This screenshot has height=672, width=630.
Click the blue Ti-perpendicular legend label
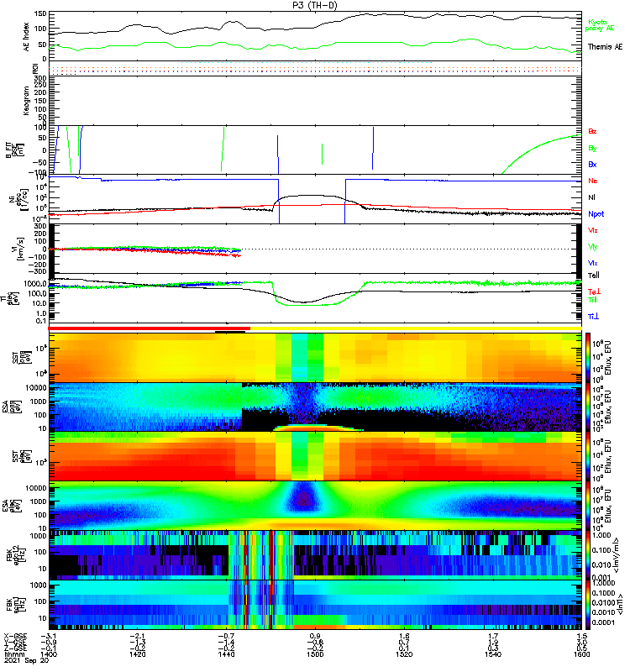(x=593, y=317)
